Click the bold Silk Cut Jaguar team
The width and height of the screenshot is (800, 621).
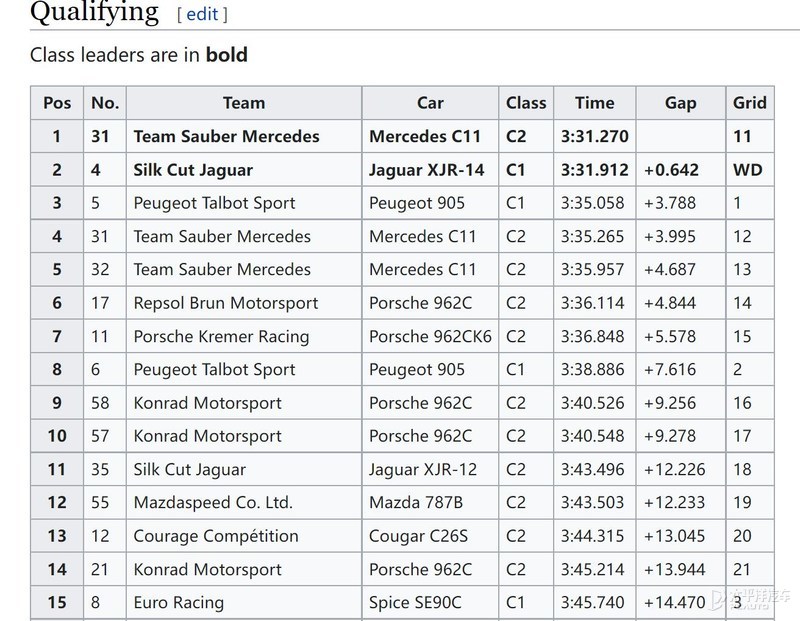193,170
